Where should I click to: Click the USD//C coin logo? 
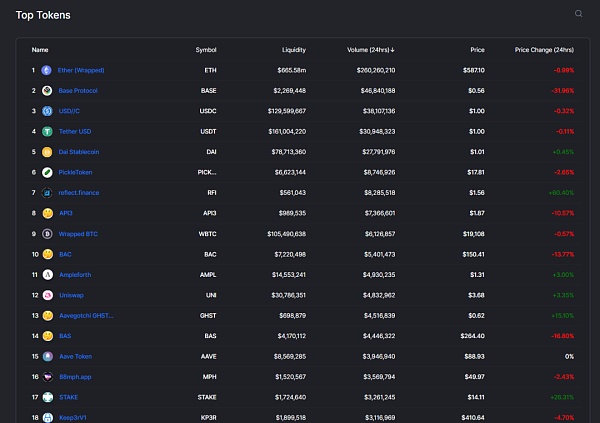point(47,111)
